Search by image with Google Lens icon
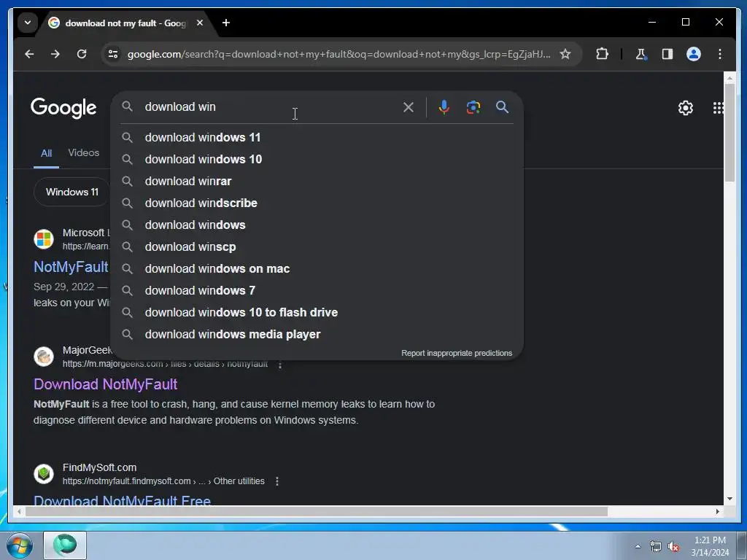This screenshot has width=747, height=560. (x=473, y=107)
